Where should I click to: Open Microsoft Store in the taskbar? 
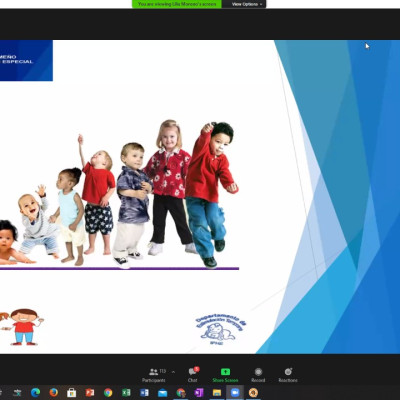[x=71, y=393]
